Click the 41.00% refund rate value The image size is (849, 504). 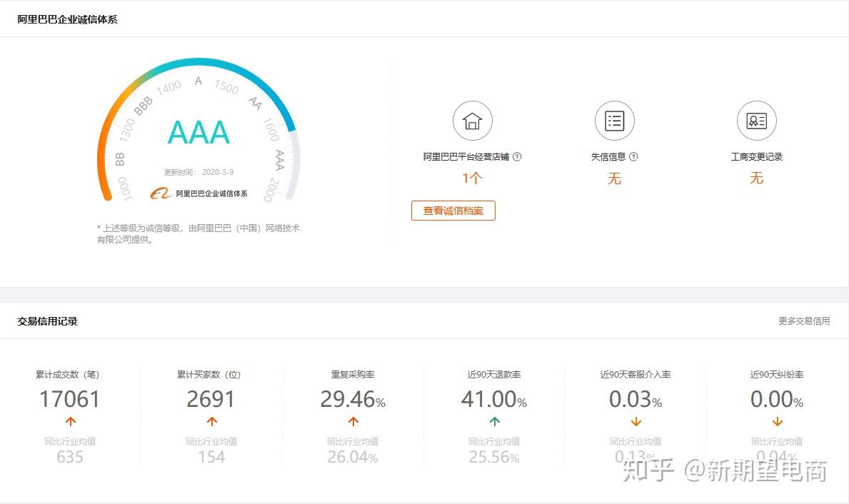click(494, 400)
